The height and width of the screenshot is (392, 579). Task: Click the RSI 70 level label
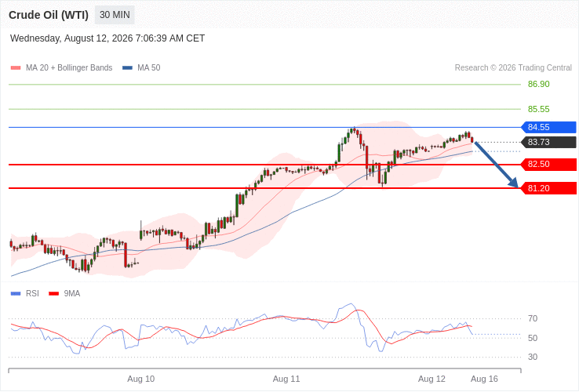533,318
